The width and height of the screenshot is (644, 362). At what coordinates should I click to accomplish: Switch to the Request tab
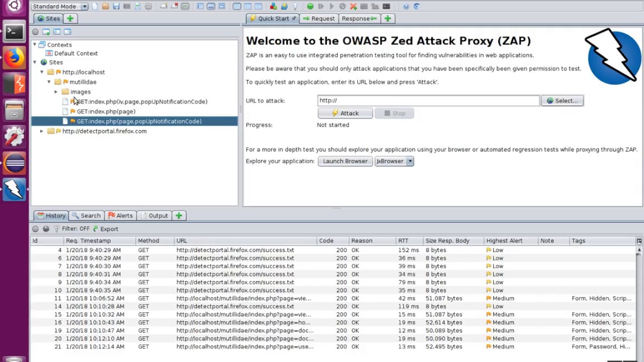click(318, 19)
